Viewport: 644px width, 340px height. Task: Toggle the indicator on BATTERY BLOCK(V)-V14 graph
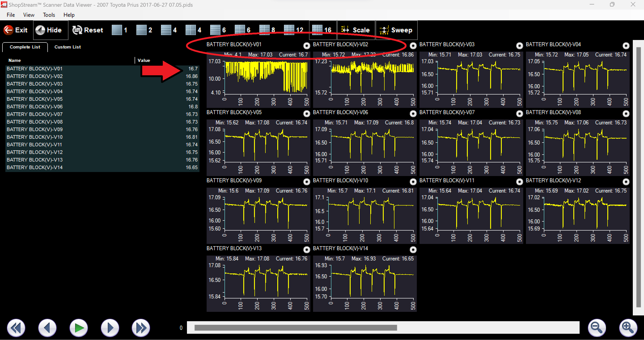click(x=413, y=250)
